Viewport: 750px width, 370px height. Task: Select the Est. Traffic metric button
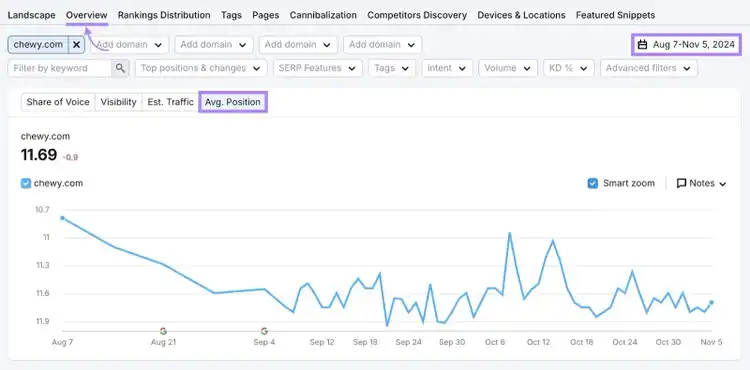[170, 102]
